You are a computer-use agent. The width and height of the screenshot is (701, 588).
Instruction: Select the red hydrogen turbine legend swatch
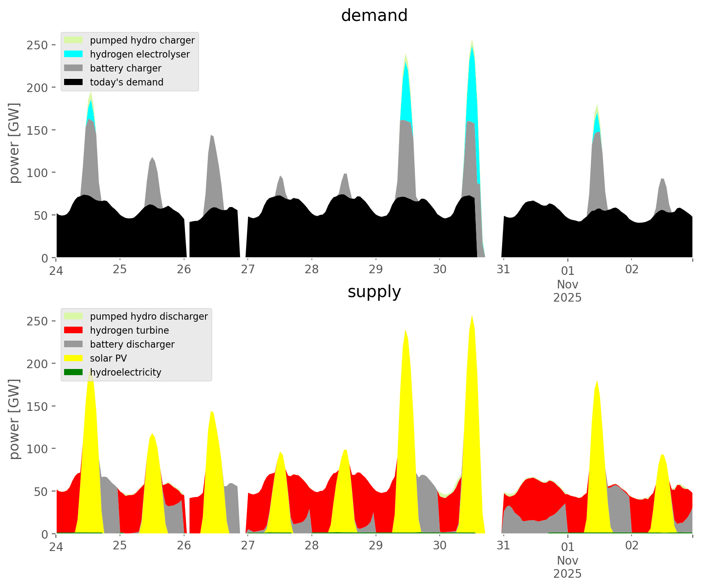[x=74, y=330]
